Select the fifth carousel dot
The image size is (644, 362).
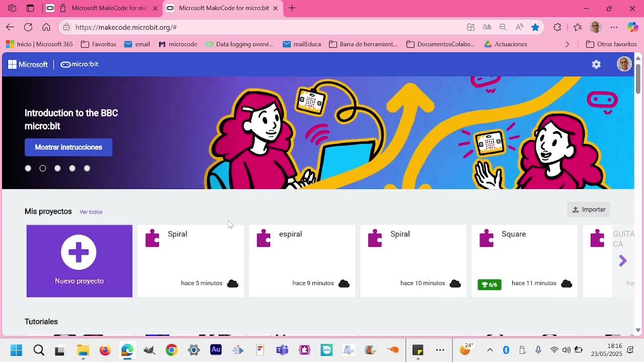(x=87, y=168)
